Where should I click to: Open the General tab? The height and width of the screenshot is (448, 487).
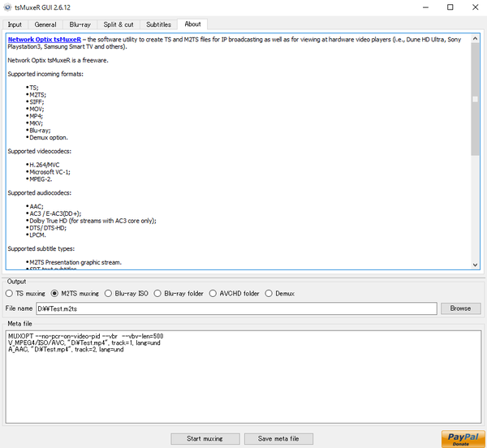point(45,24)
